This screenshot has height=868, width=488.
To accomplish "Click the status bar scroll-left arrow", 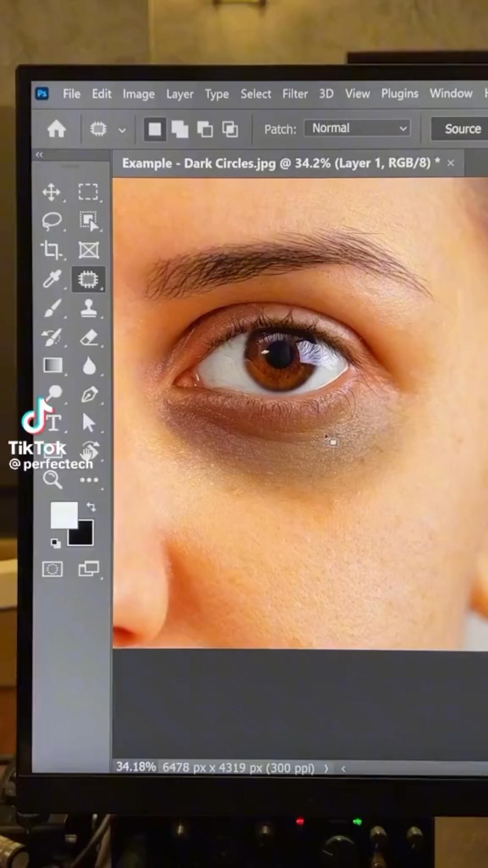I will [343, 769].
